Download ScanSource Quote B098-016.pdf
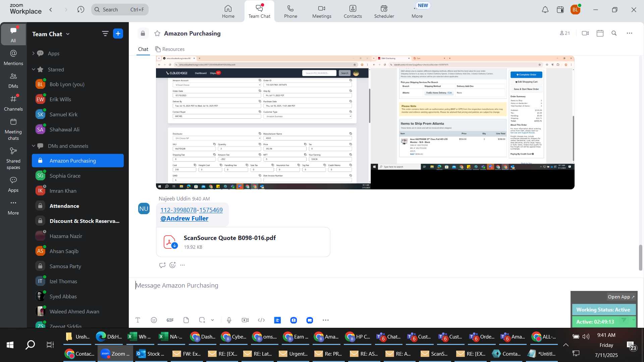Image resolution: width=644 pixels, height=362 pixels. tap(174, 246)
